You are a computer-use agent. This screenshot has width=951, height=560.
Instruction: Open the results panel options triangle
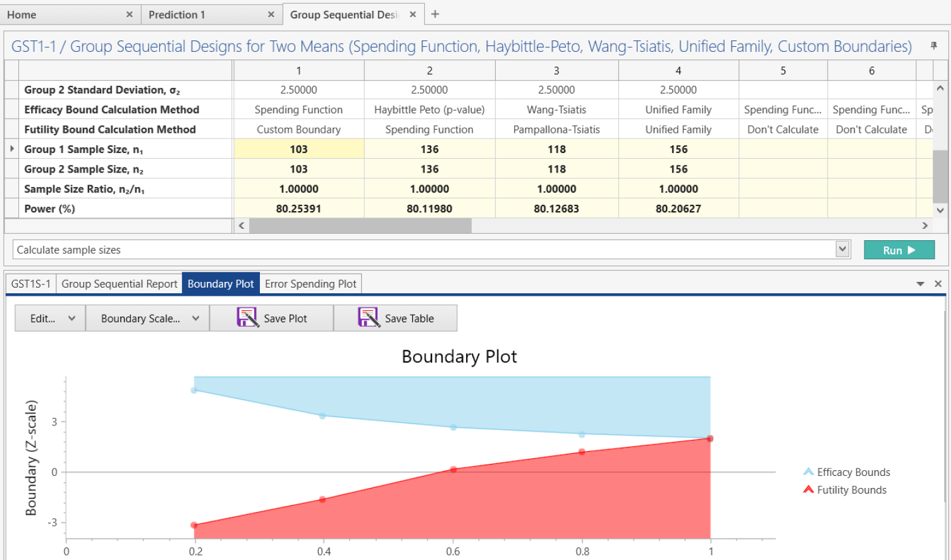point(921,284)
